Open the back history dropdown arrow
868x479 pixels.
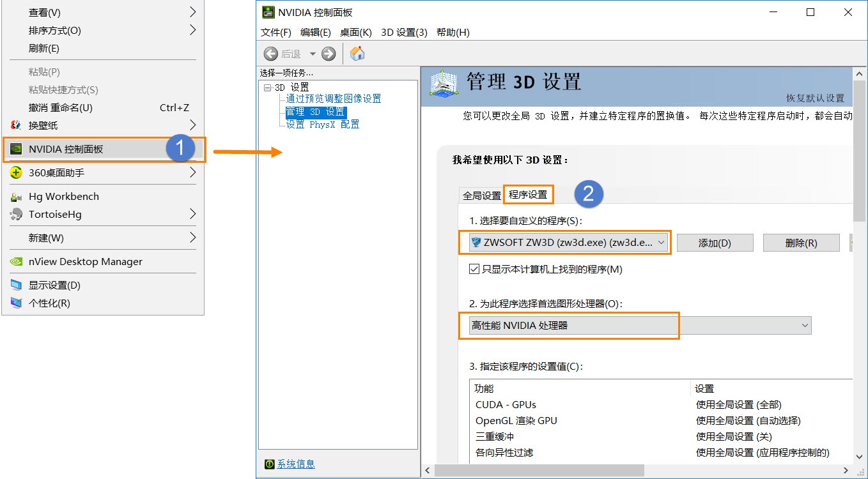click(x=313, y=54)
